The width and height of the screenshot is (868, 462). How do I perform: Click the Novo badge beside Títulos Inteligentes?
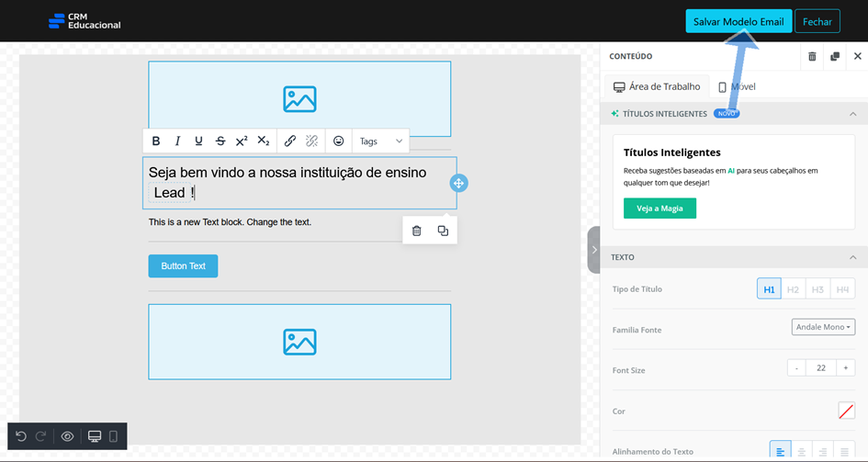click(727, 113)
